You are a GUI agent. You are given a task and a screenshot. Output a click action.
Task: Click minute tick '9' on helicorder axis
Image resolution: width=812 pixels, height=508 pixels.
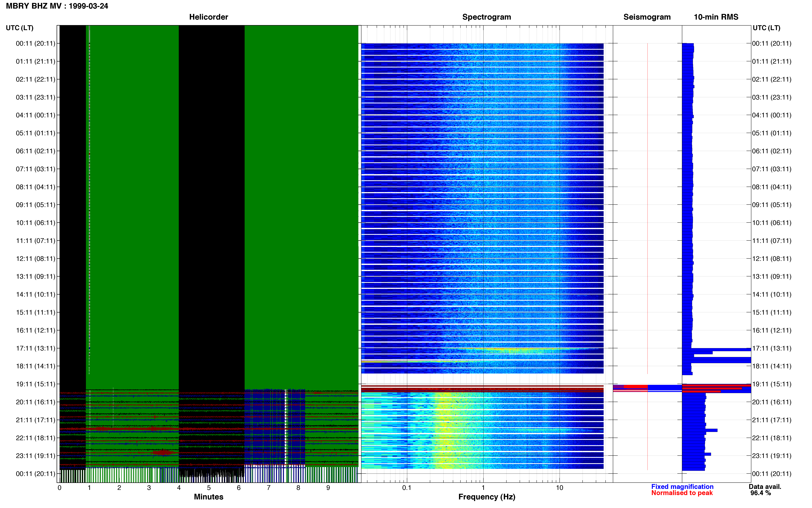tap(328, 487)
